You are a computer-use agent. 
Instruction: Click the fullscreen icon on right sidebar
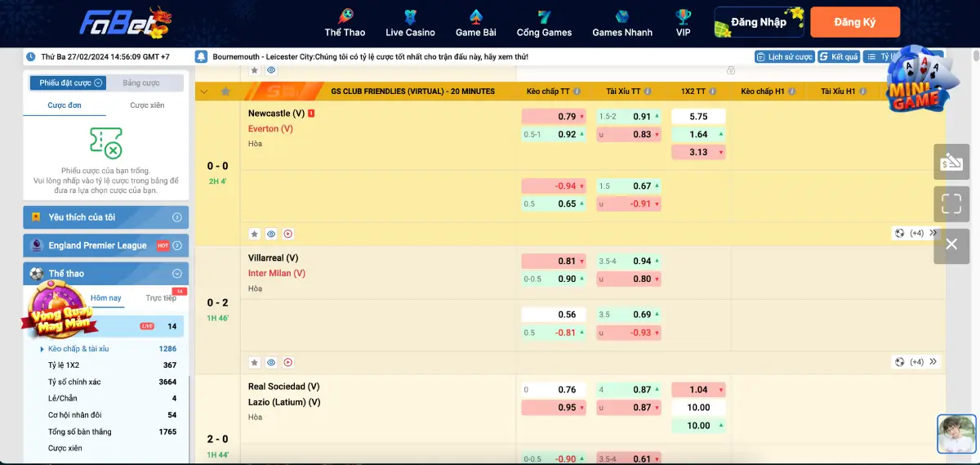click(951, 203)
